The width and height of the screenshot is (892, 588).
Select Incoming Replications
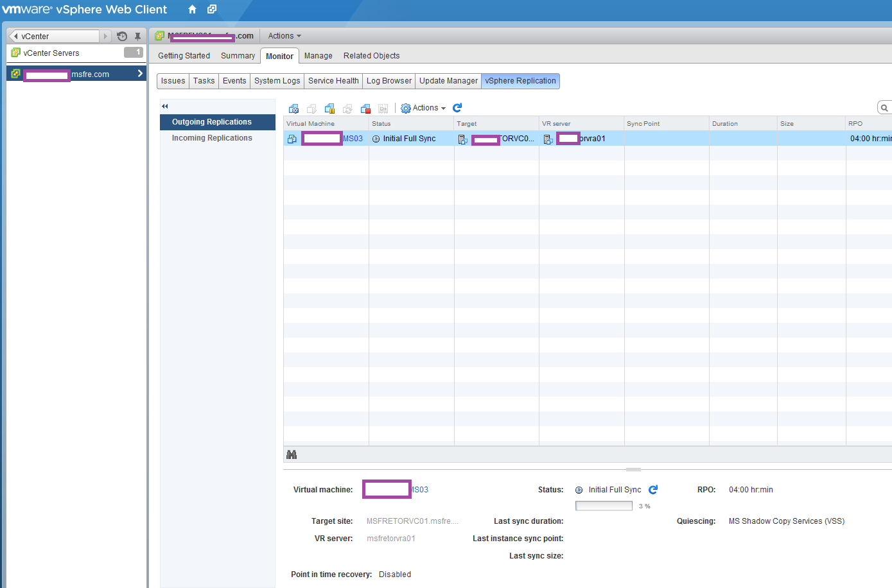(x=212, y=138)
